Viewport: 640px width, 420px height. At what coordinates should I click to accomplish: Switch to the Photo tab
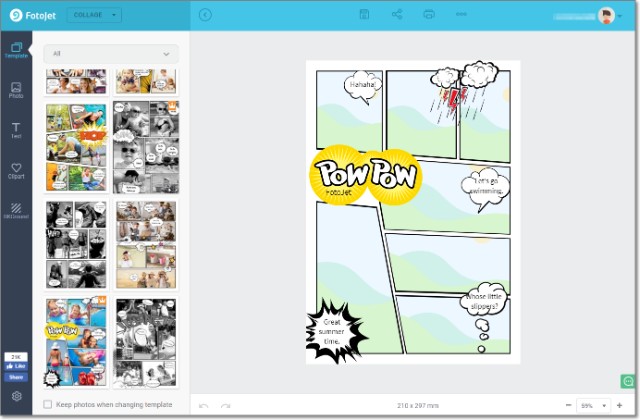coord(16,90)
